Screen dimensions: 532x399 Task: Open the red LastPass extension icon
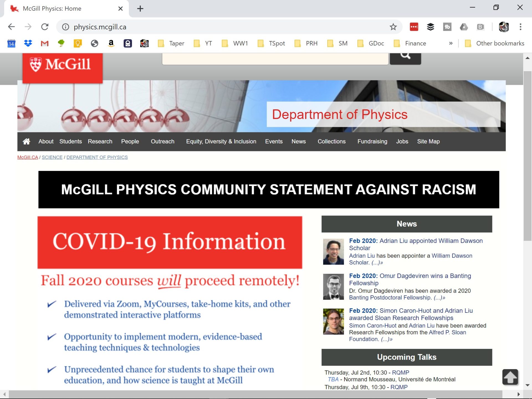coord(414,27)
